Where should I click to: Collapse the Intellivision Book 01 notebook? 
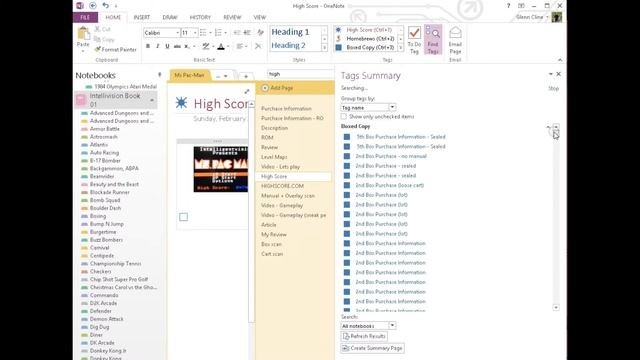(x=152, y=100)
